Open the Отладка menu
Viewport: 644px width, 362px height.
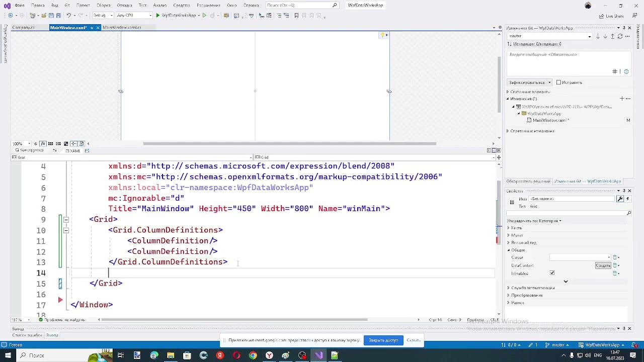pyautogui.click(x=124, y=5)
